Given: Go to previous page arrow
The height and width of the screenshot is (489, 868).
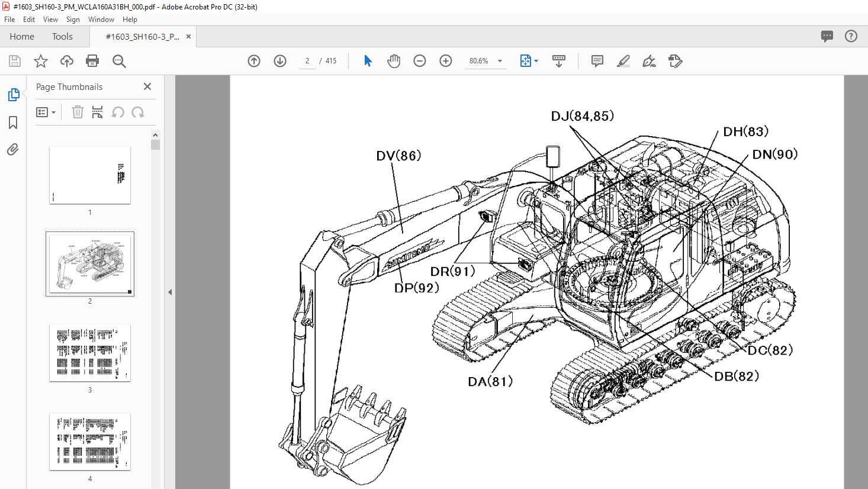Looking at the screenshot, I should 254,61.
